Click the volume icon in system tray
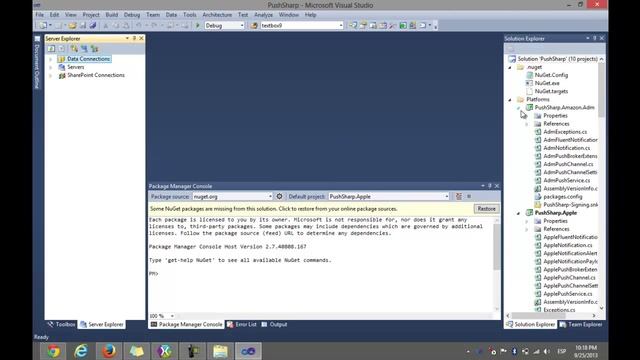The image size is (640, 360). coord(547,351)
